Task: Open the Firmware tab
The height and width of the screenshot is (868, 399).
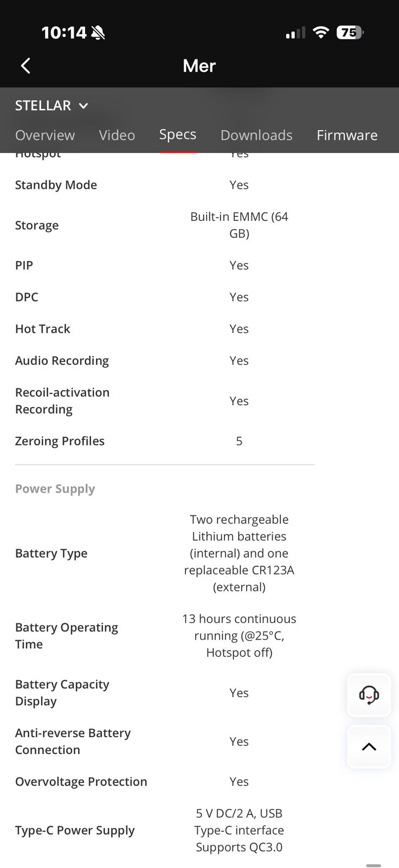Action: 347,135
